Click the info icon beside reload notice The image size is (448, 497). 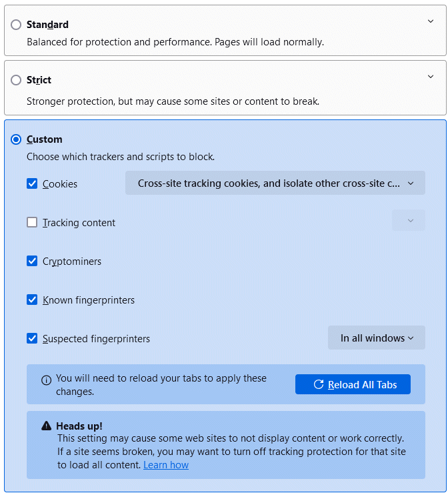[46, 380]
